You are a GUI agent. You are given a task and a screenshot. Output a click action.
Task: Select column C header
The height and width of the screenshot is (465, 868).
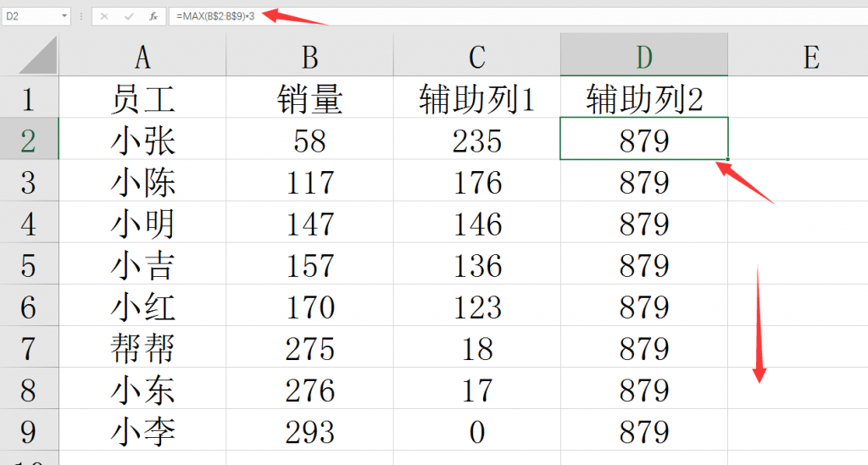click(477, 56)
